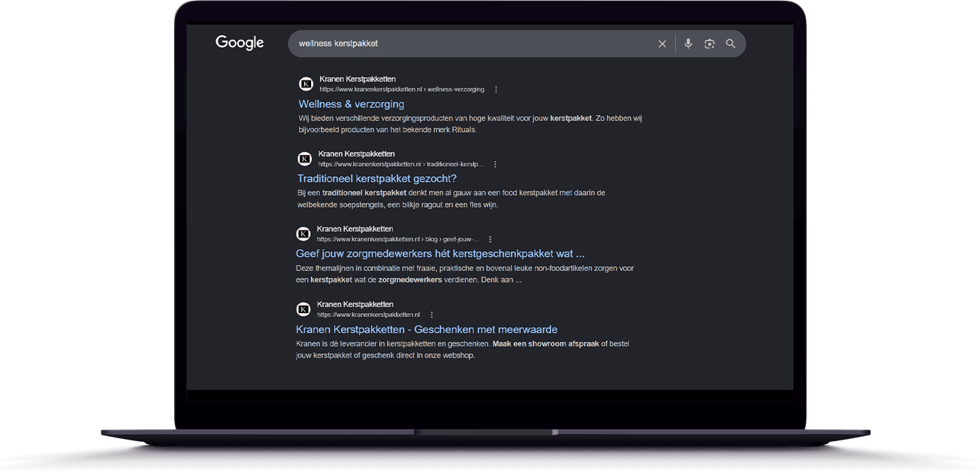Click the snippet starting "Kranen is dé leverancier"
This screenshot has width=980, height=473.
point(463,349)
